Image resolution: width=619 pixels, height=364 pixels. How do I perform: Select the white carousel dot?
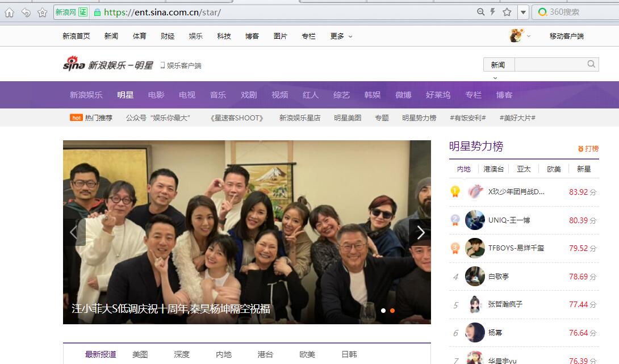(x=383, y=311)
